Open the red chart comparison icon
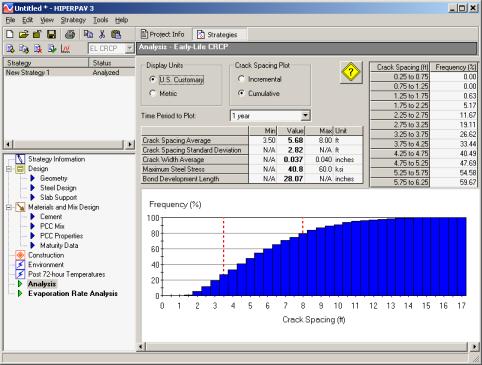Screen dimensions: 482x365 click(65, 49)
